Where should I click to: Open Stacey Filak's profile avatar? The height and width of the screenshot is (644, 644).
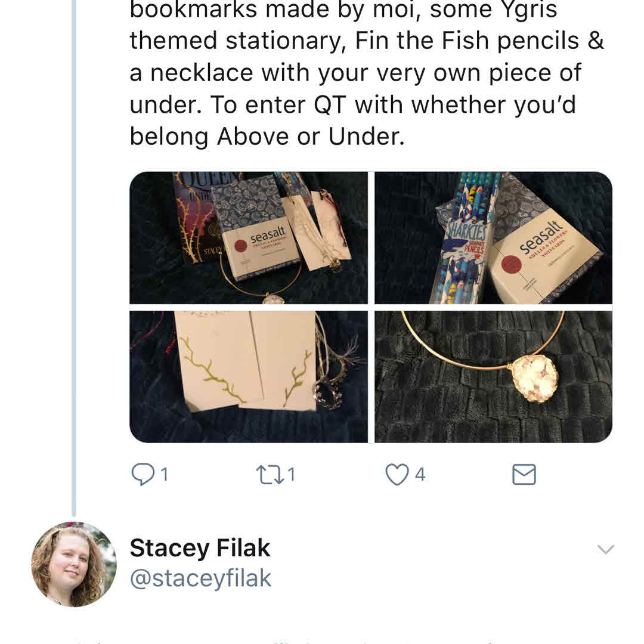click(74, 564)
